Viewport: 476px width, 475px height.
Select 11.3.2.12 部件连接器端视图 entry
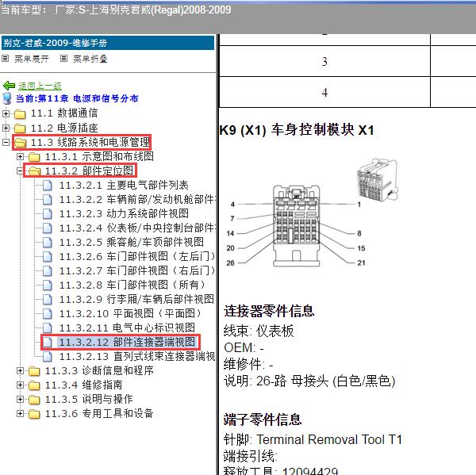pos(127,342)
